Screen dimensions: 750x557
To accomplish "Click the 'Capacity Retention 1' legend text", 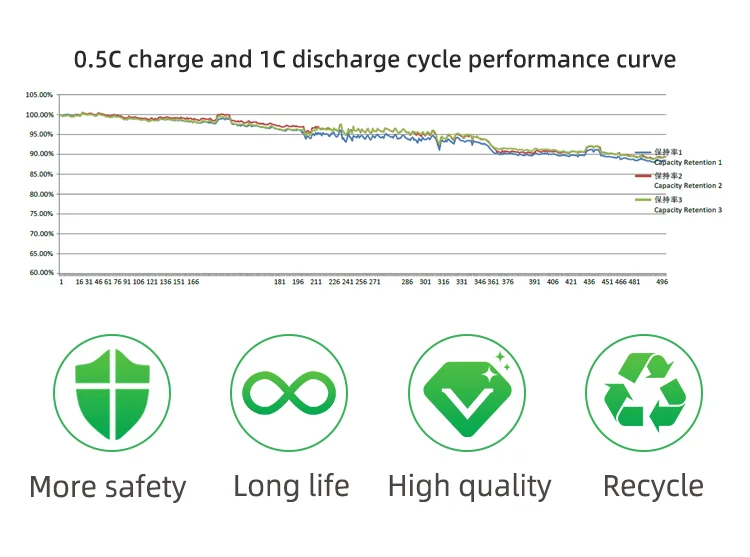I will tap(688, 163).
